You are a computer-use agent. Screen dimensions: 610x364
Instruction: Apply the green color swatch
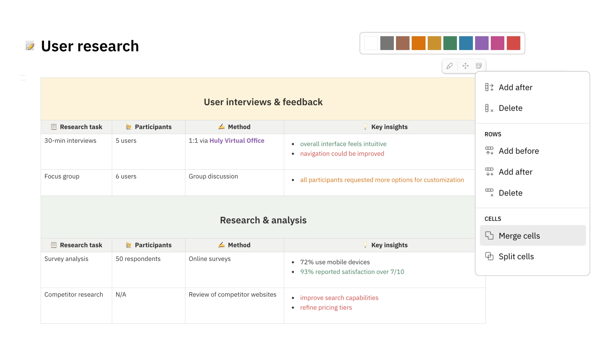450,43
